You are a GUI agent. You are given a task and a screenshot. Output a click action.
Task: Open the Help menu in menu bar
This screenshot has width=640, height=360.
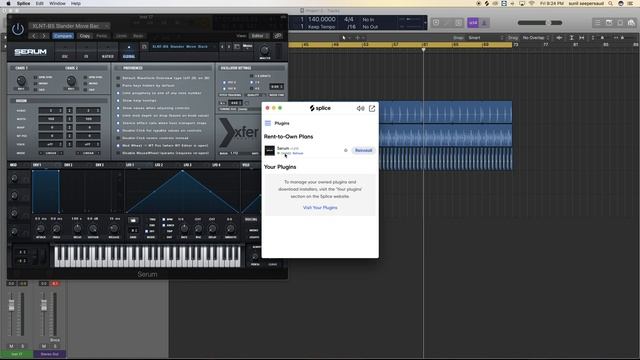point(76,3)
